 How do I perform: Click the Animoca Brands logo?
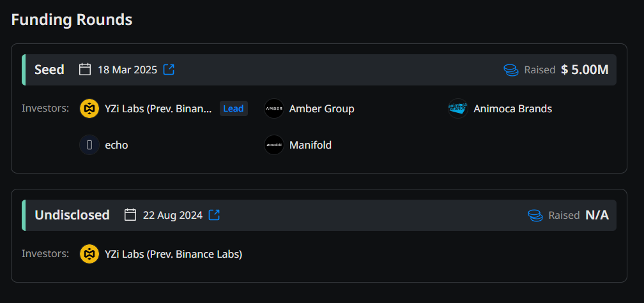click(458, 108)
